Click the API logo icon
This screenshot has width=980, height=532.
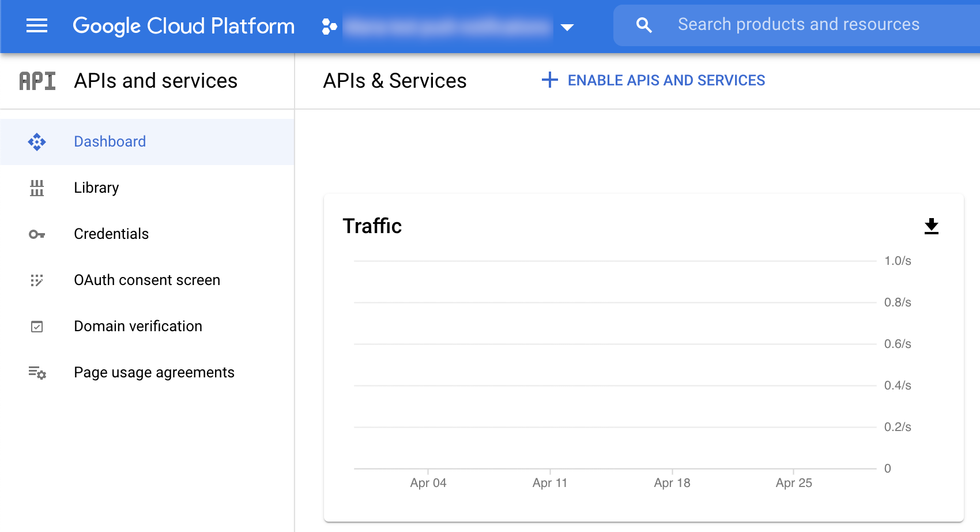tap(37, 81)
